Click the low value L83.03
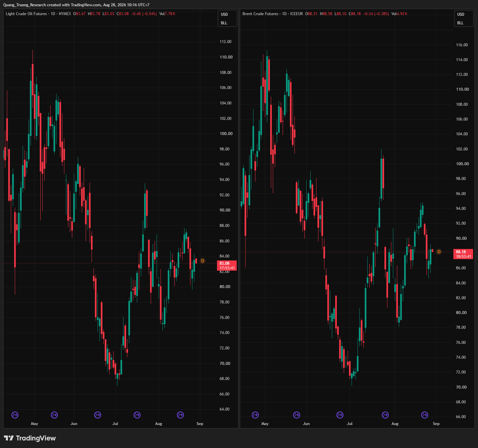The width and height of the screenshot is (478, 448). (x=108, y=14)
